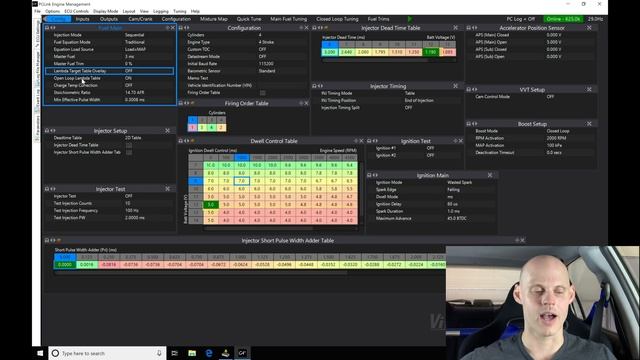This screenshot has width=640, height=360.
Task: Close the Firing Order Table panel
Action: point(307,103)
